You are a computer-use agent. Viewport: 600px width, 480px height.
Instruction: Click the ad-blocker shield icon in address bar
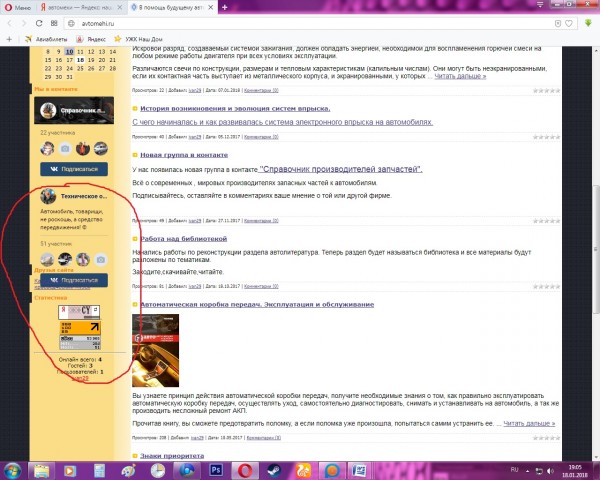(x=558, y=24)
